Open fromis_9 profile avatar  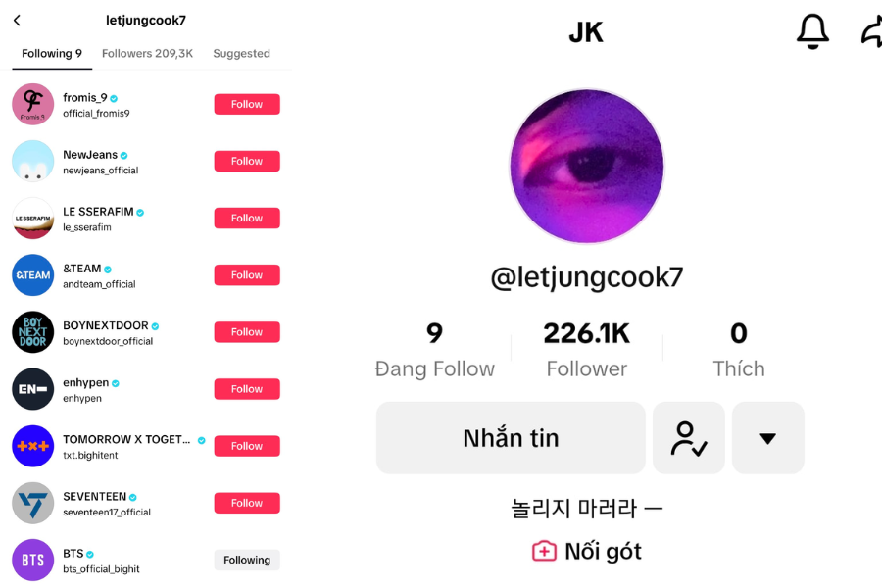(32, 104)
